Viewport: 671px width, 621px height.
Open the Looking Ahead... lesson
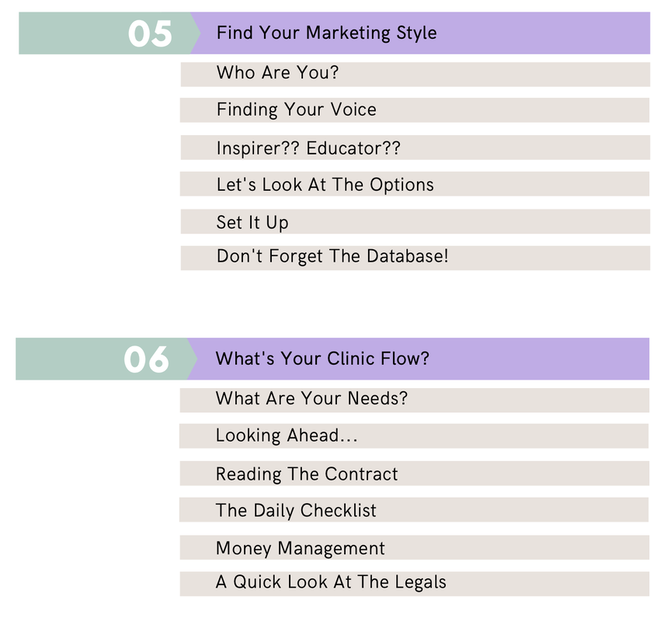tap(414, 436)
